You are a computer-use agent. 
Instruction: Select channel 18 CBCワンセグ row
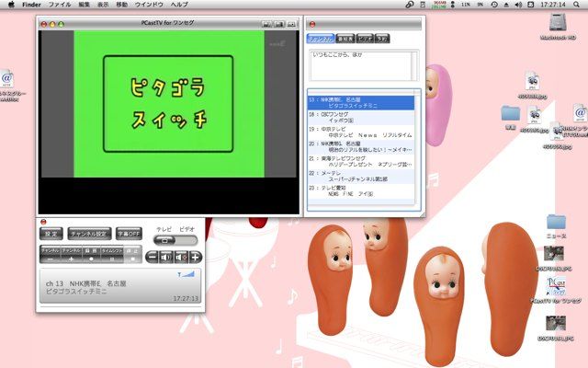click(x=361, y=118)
